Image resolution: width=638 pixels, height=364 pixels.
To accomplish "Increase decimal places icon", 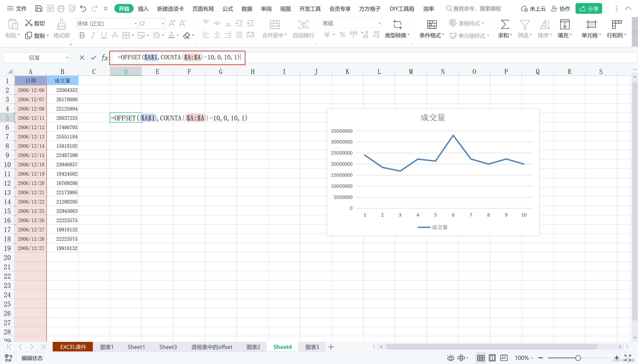I will (365, 35).
